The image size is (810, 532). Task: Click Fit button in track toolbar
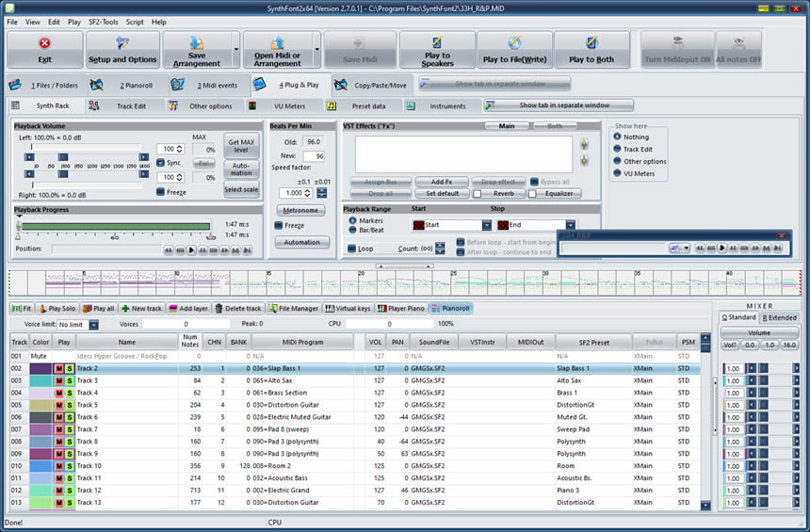coord(21,308)
